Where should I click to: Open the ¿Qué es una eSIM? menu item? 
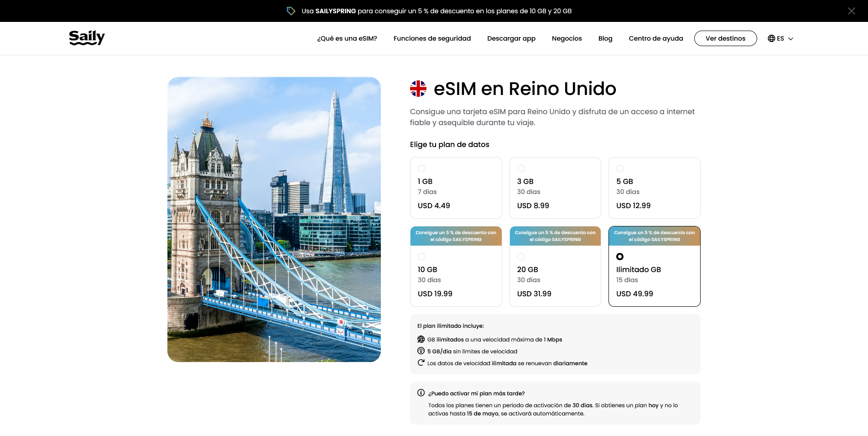point(347,38)
